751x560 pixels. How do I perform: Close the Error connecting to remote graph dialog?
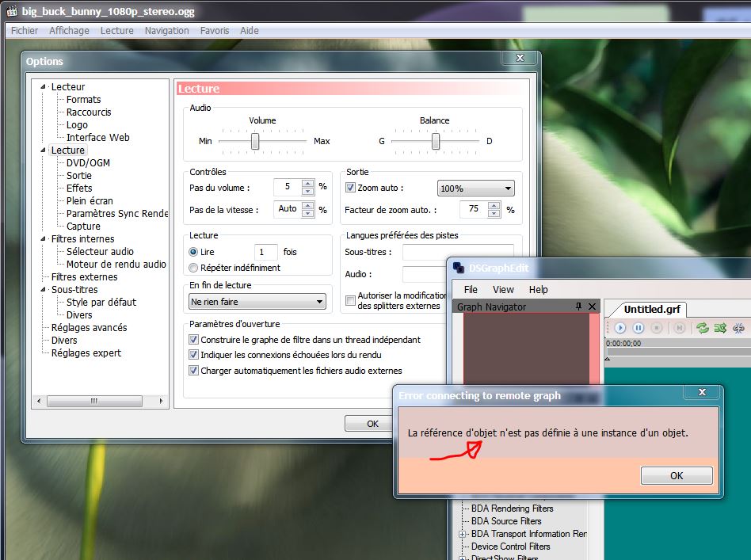coord(702,392)
